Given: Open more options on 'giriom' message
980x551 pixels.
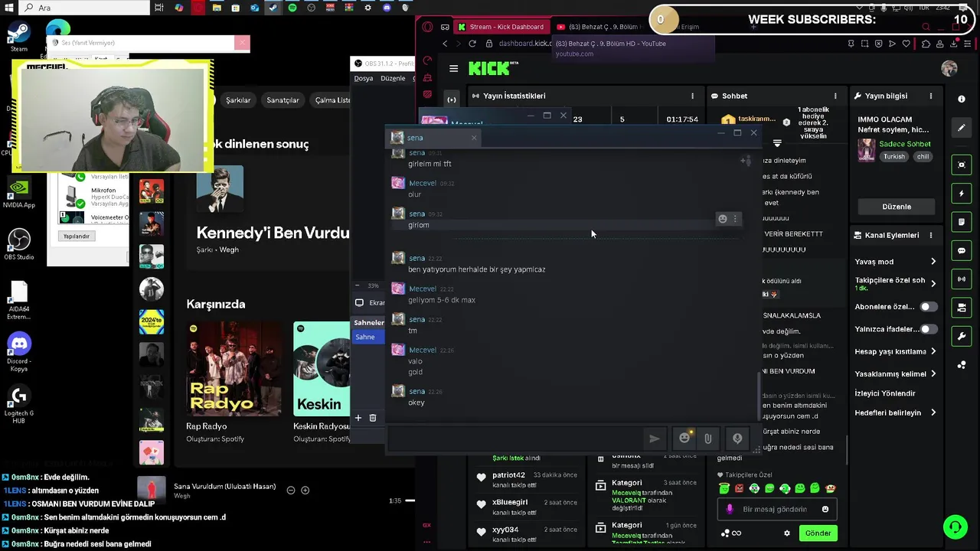Looking at the screenshot, I should (735, 219).
